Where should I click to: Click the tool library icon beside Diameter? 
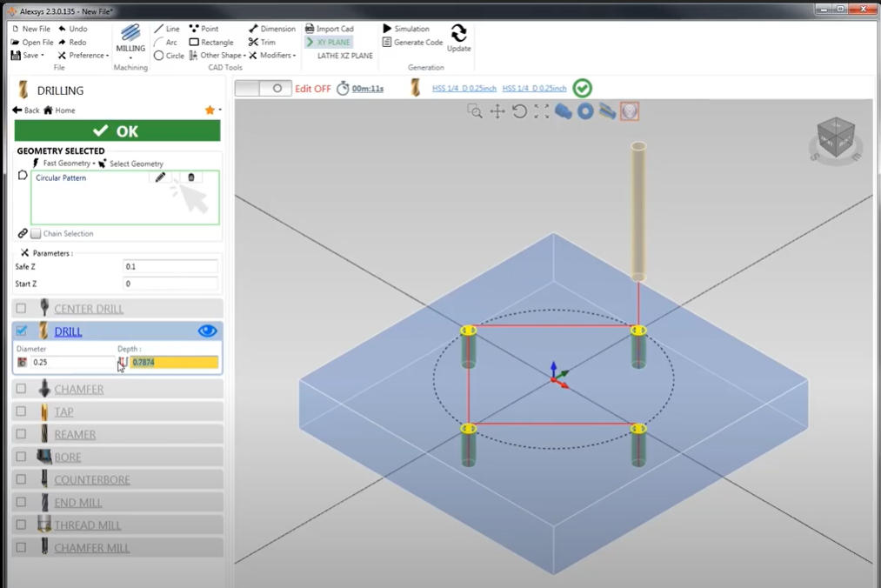22,362
